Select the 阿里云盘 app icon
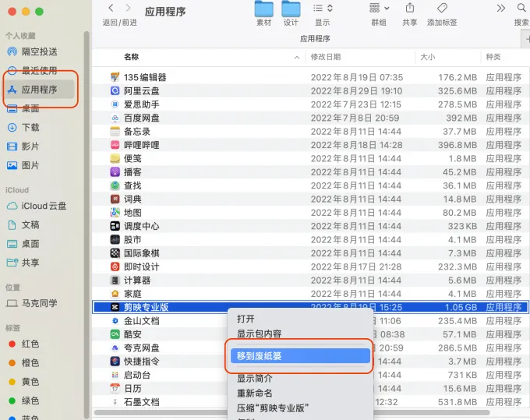Image resolution: width=530 pixels, height=420 pixels. click(x=115, y=91)
